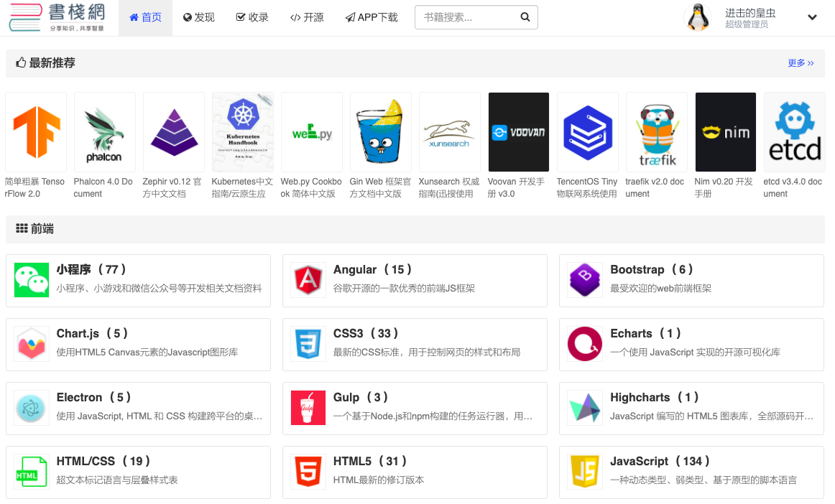Click the JavaScript JS icon
This screenshot has height=504, width=835.
(585, 472)
